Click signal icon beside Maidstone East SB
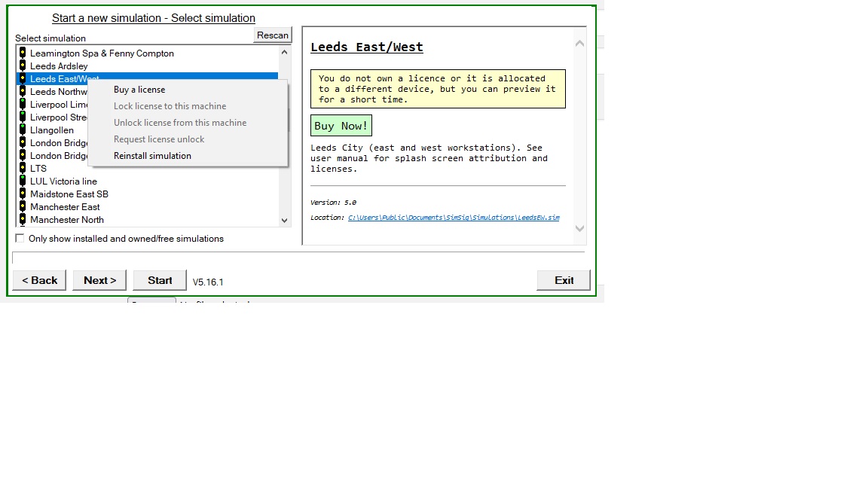 (22, 194)
